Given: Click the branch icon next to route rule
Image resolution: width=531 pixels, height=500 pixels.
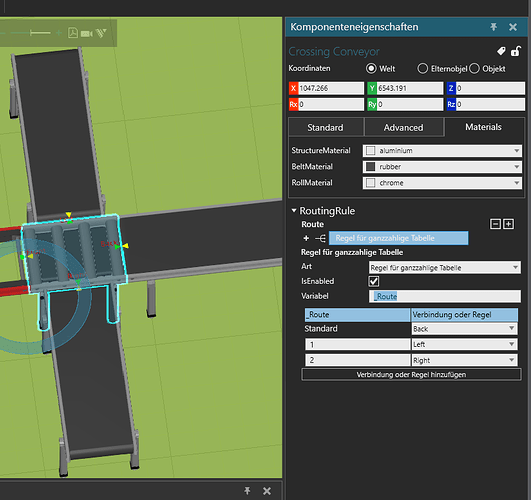Looking at the screenshot, I should [x=320, y=238].
